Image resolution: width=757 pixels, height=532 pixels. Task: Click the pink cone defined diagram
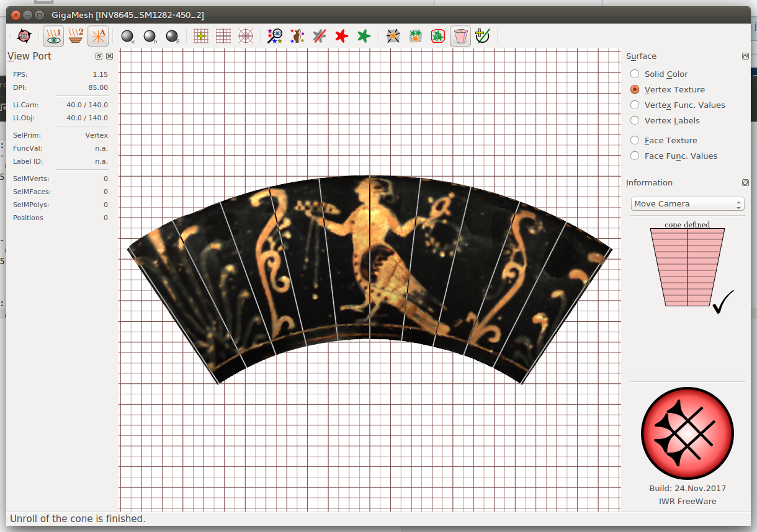coord(688,267)
